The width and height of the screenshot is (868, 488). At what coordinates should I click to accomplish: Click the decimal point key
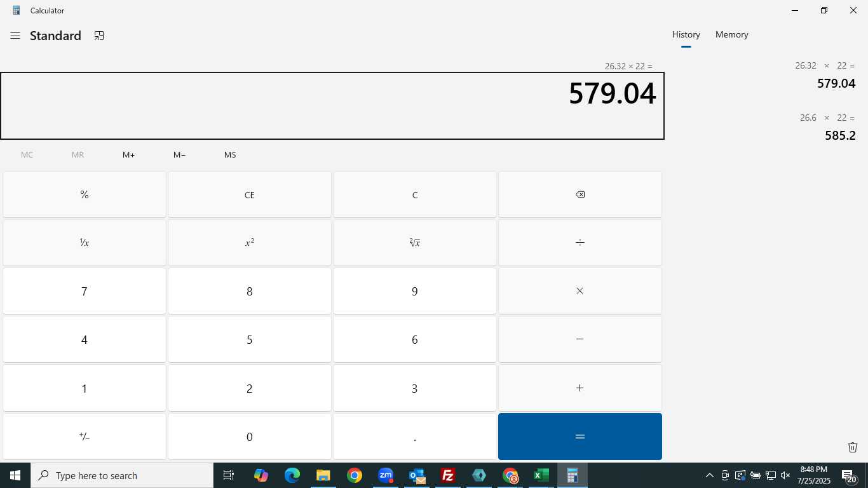[415, 437]
